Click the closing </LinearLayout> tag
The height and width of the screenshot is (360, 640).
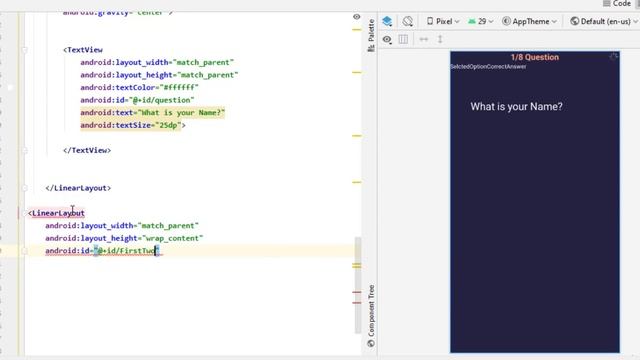(78, 188)
